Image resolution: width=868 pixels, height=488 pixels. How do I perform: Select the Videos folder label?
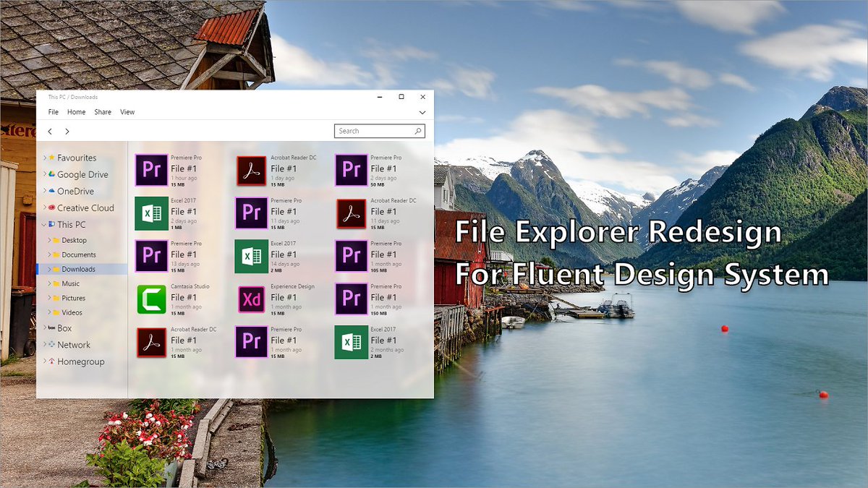click(72, 312)
